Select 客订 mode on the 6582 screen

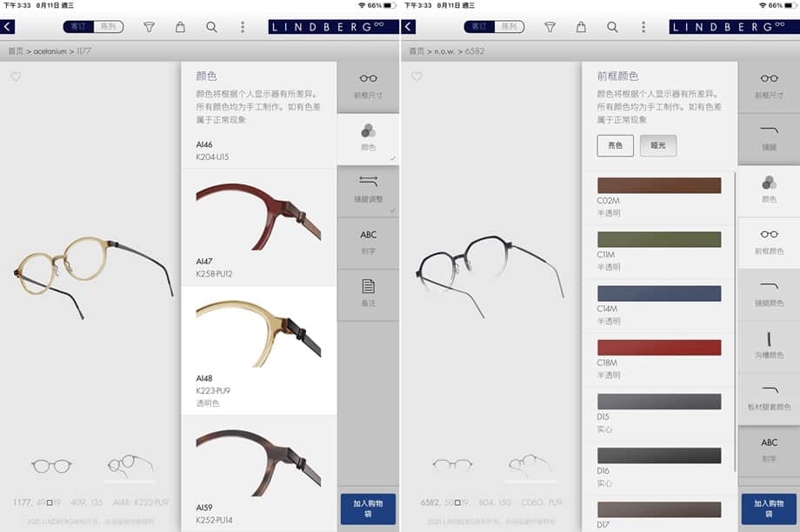pyautogui.click(x=479, y=27)
